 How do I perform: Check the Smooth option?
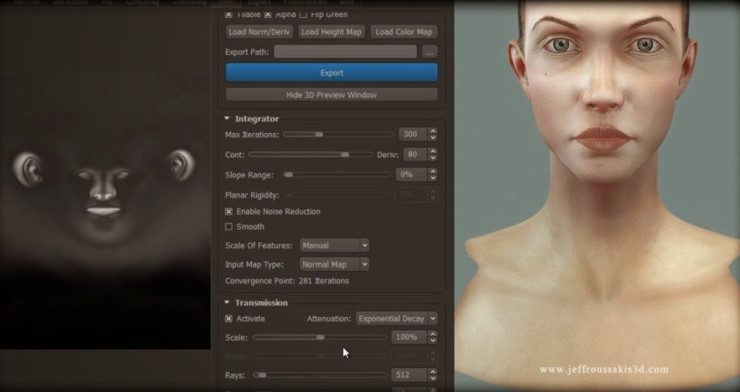229,226
